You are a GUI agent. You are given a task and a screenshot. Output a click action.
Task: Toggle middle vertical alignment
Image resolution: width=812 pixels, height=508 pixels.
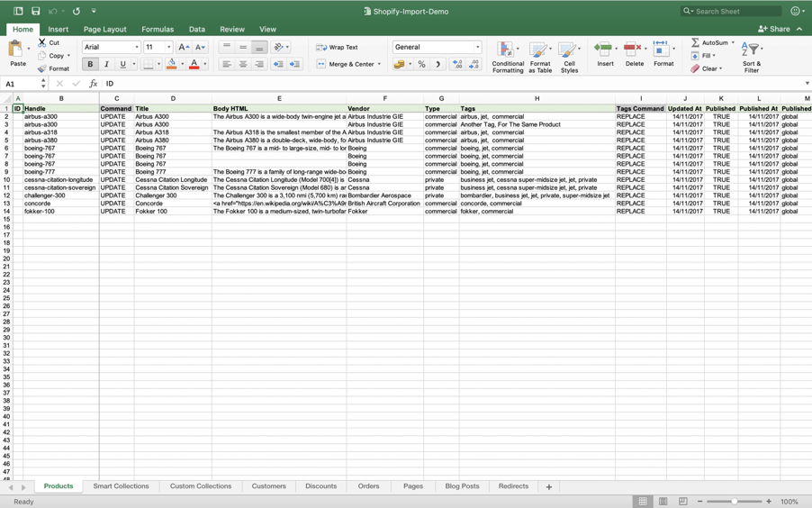pos(243,47)
